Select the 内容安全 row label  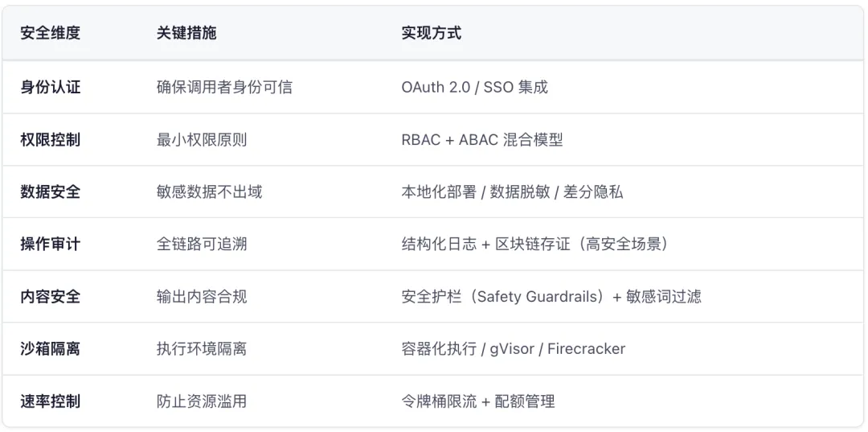51,296
